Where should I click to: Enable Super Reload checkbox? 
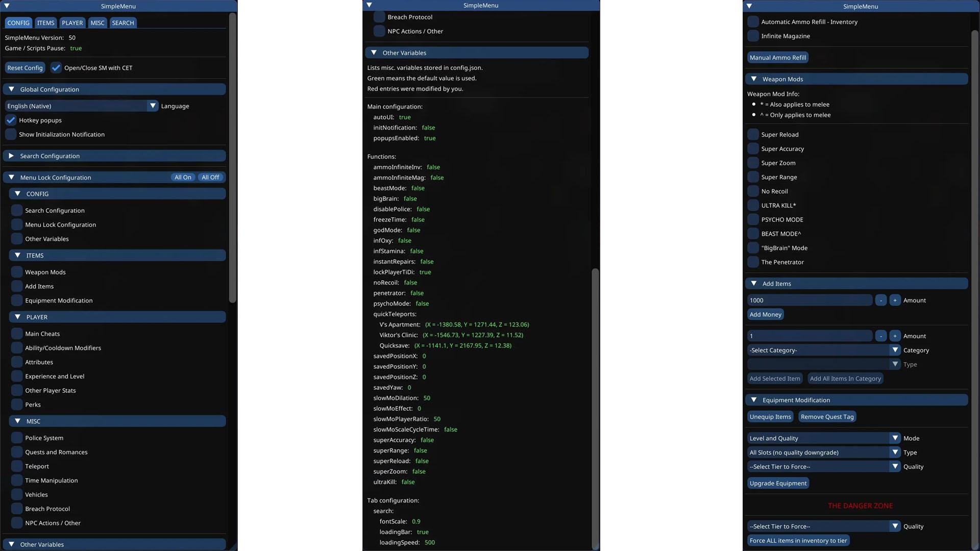point(753,135)
